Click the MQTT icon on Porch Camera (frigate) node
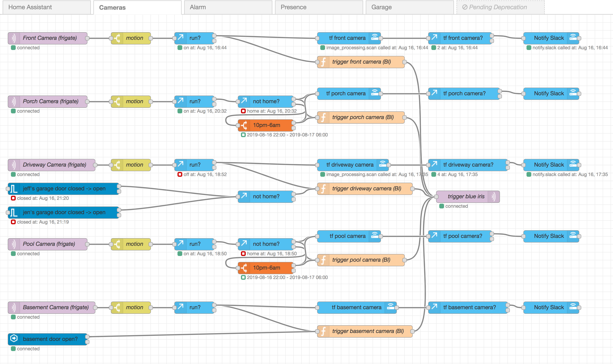Screen dimensions: 613x364 point(13,101)
